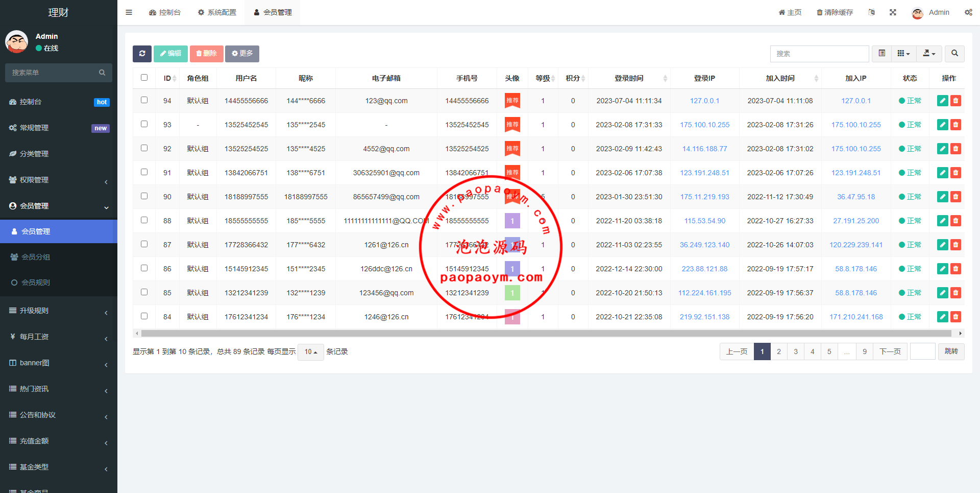Select the checkbox for member ID 88
Screen dimensions: 980x493
[x=144, y=220]
